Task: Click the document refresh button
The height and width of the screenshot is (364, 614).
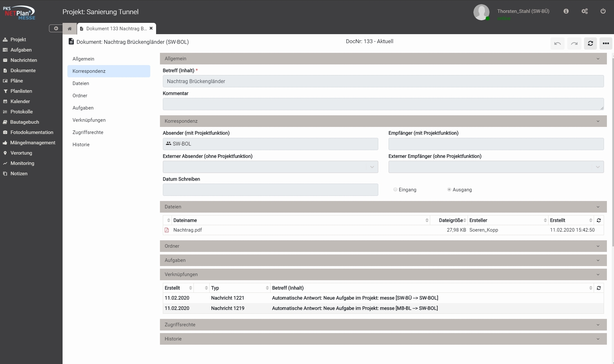Action: pyautogui.click(x=590, y=43)
